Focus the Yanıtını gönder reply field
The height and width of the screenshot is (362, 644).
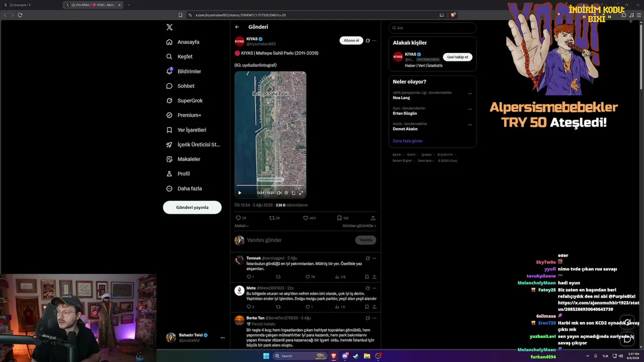299,240
